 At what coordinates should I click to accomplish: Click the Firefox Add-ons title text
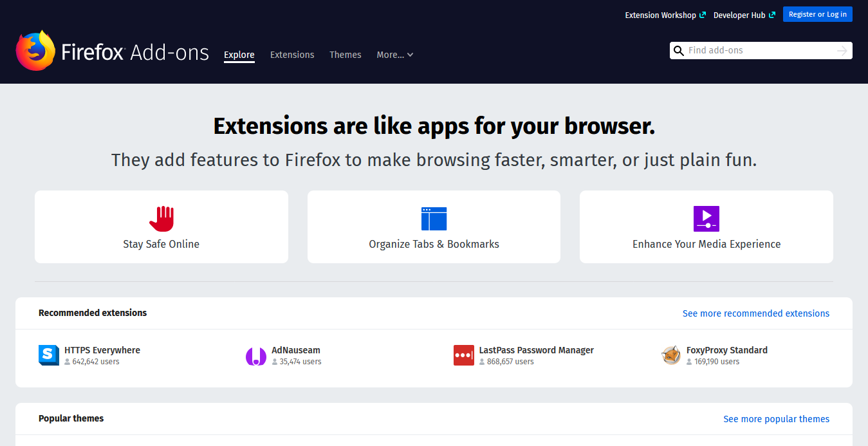coord(135,52)
